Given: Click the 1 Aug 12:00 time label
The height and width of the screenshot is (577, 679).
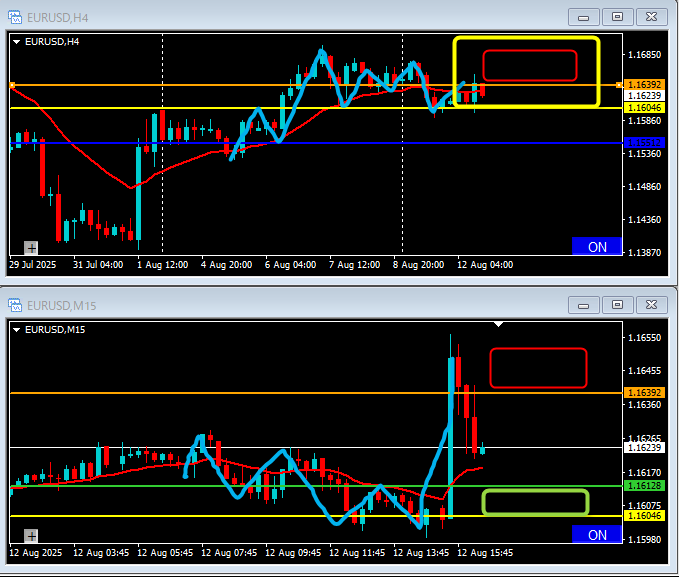Looking at the screenshot, I should (x=162, y=265).
